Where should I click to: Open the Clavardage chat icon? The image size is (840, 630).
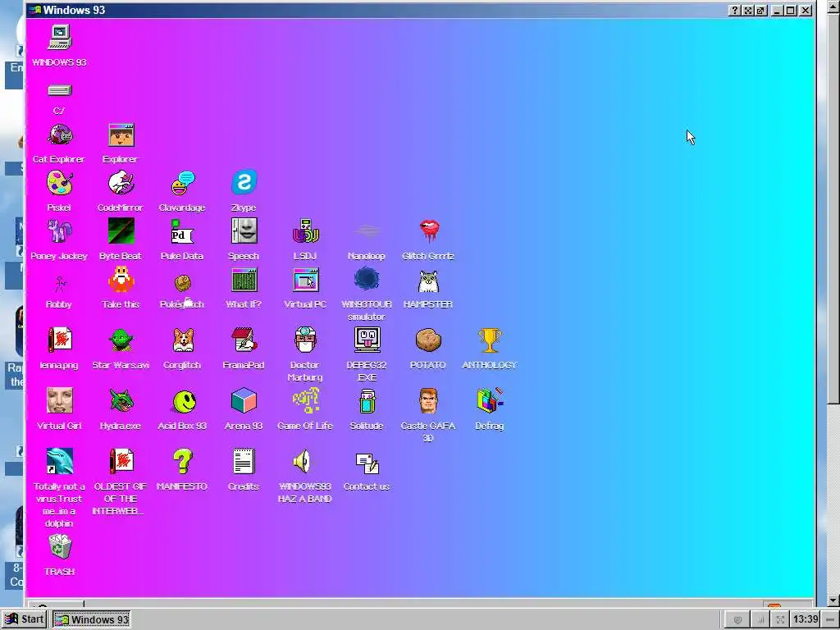point(183,183)
